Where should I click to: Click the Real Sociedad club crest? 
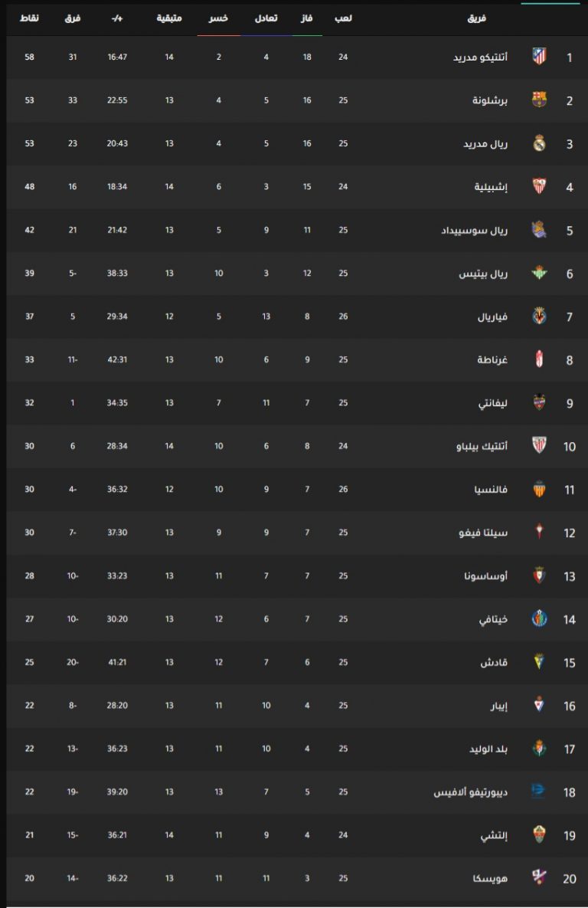coord(539,229)
